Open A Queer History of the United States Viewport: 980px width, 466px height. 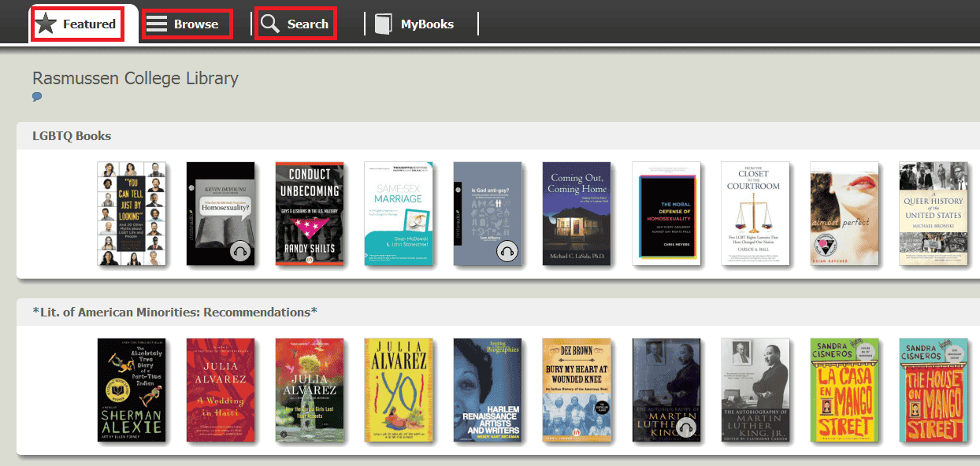(934, 214)
